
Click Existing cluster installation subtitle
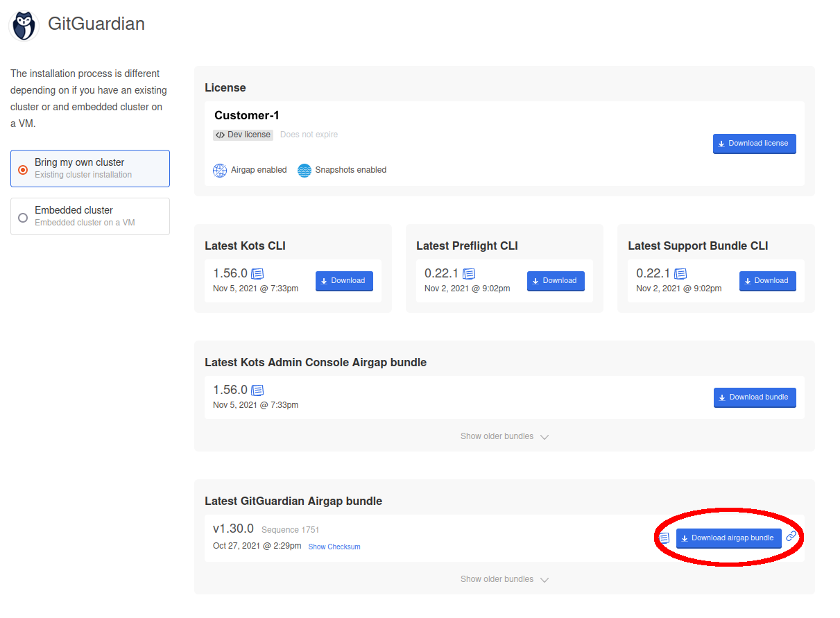83,175
